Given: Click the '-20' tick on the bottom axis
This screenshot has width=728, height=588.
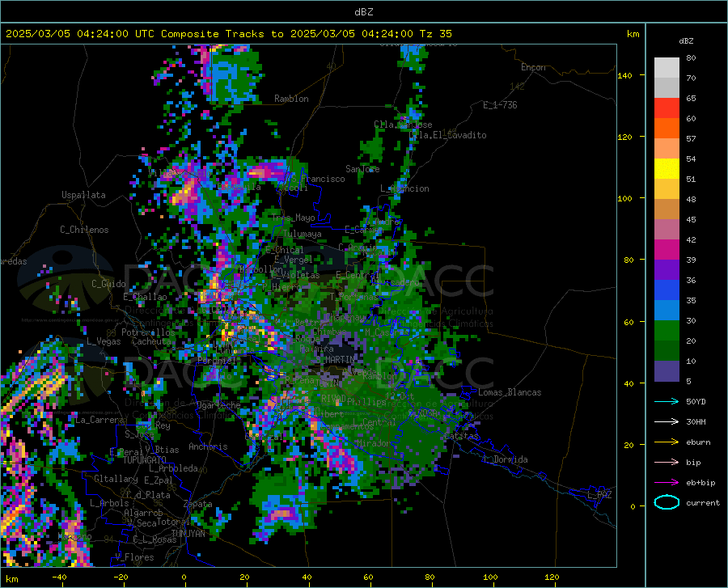Looking at the screenshot, I should click(x=121, y=577).
